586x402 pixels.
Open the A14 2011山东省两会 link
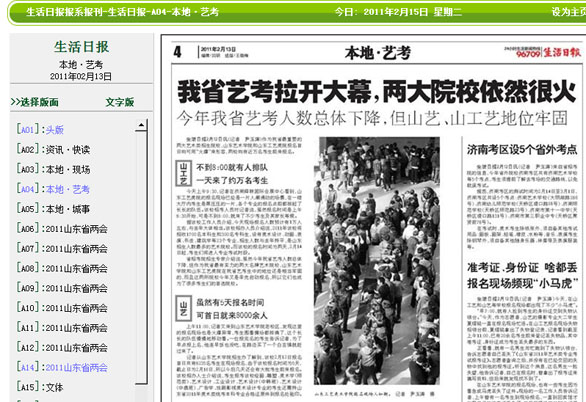62,367
